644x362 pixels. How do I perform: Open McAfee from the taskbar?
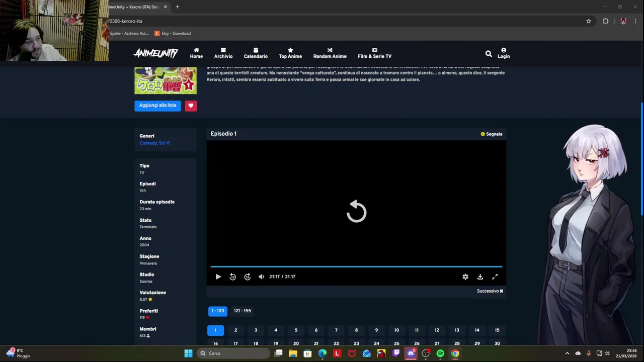352,353
